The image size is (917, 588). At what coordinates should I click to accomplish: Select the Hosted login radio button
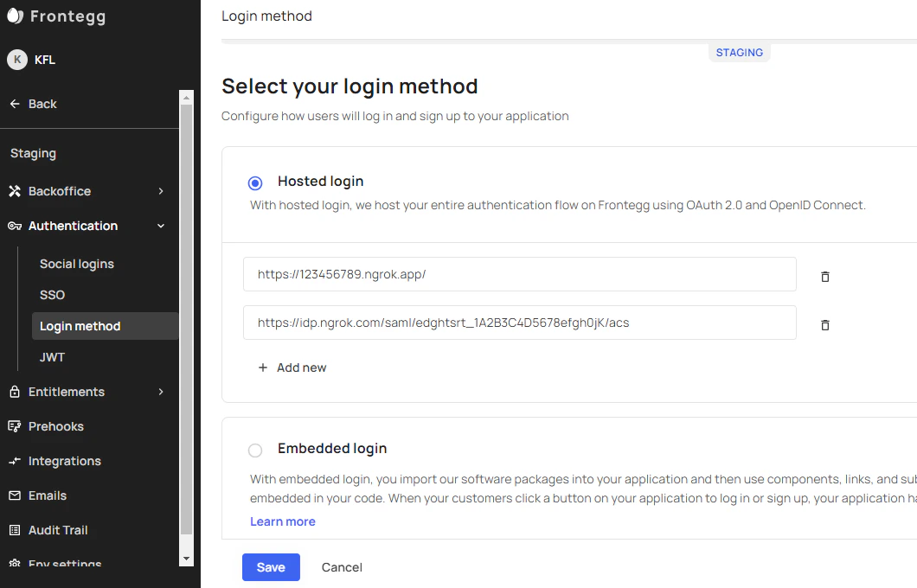tap(254, 182)
